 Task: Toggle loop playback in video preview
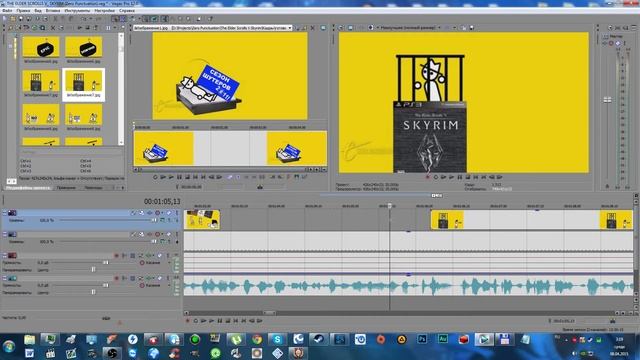(x=436, y=177)
